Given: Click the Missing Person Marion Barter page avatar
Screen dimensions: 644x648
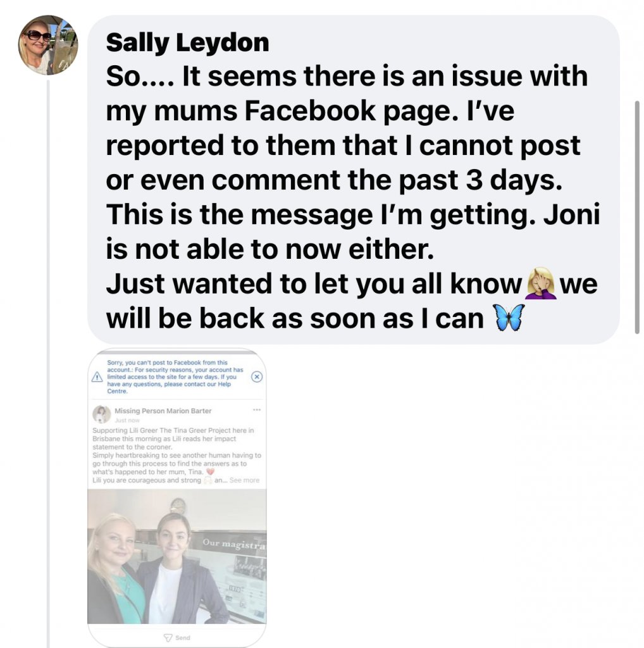Looking at the screenshot, I should coord(101,414).
